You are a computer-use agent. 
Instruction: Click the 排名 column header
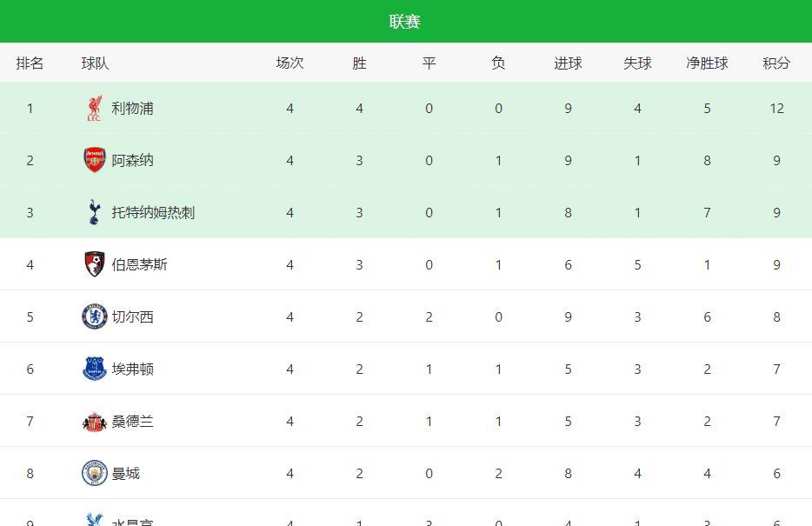30,63
